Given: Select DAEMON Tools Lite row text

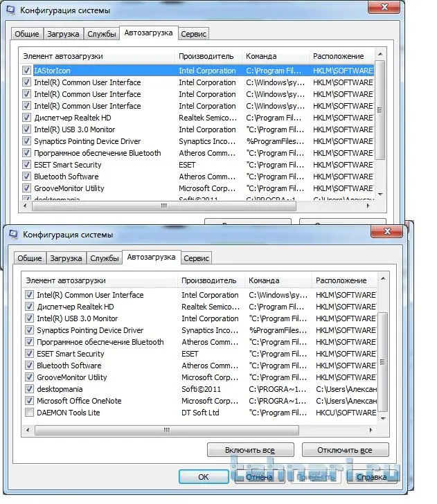Looking at the screenshot, I should tap(68, 413).
